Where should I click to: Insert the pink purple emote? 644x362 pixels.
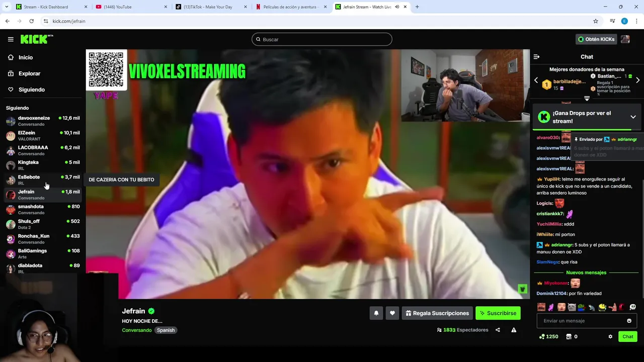pyautogui.click(x=551, y=307)
